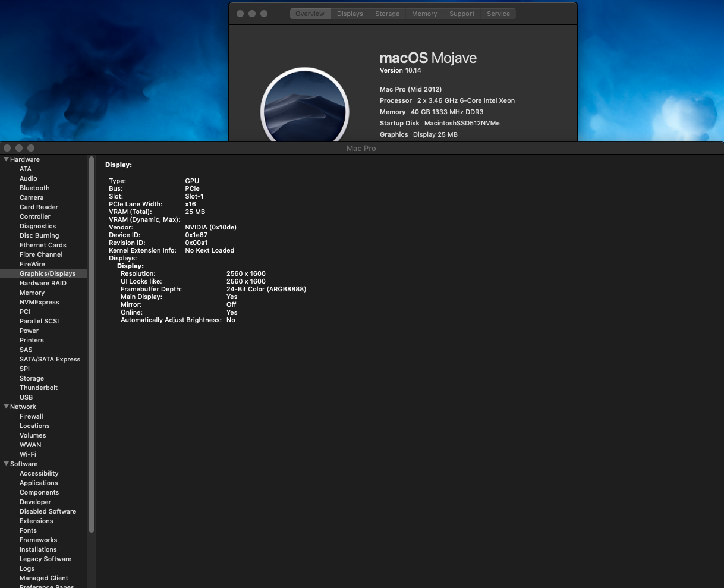Viewport: 724px width, 588px height.
Task: Click the 'Mac Pro' window title
Action: tap(361, 148)
